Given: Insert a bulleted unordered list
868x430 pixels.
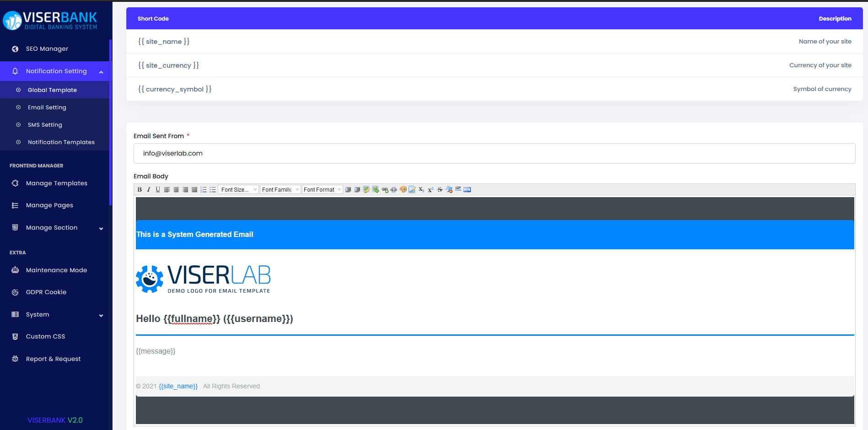Looking at the screenshot, I should [213, 189].
